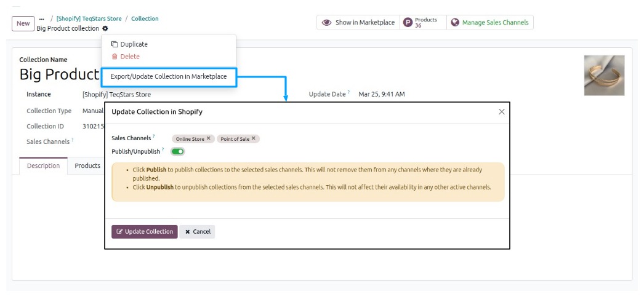The width and height of the screenshot is (644, 297).
Task: Close the Update Collection in Shopify dialog
Action: (x=502, y=111)
